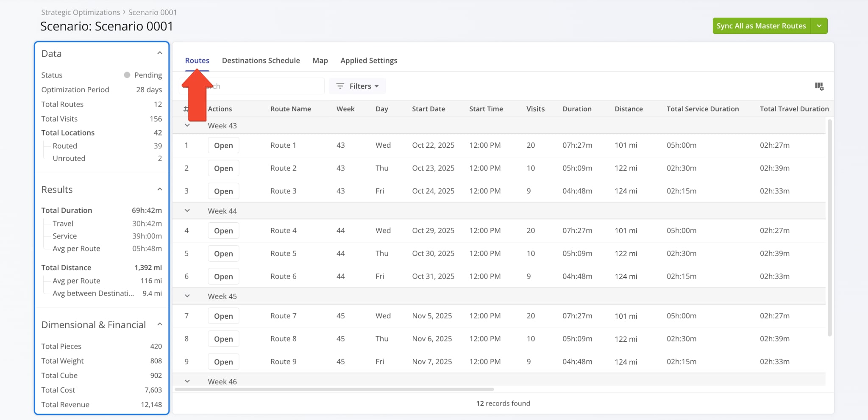Screen dimensions: 868x420
Task: Collapse the Week 45 group chevron
Action: [x=187, y=296]
